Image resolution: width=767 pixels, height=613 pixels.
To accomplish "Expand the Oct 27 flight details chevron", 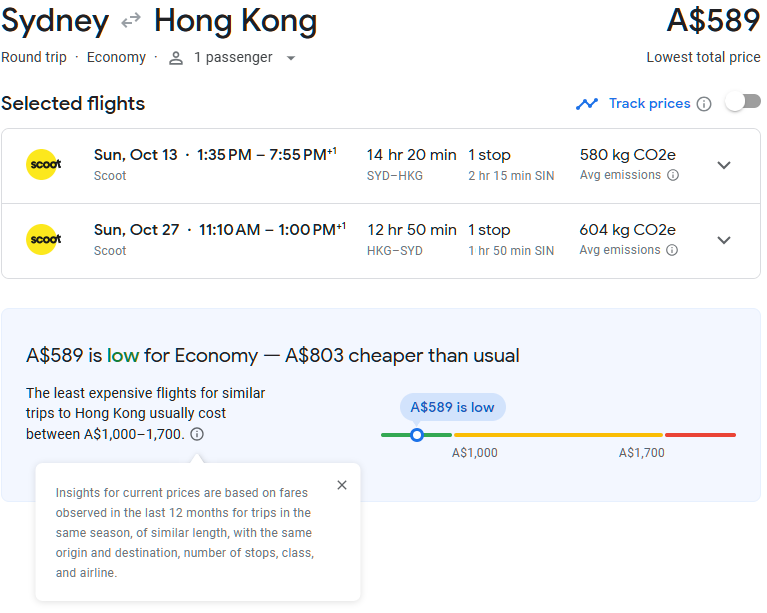I will click(724, 240).
